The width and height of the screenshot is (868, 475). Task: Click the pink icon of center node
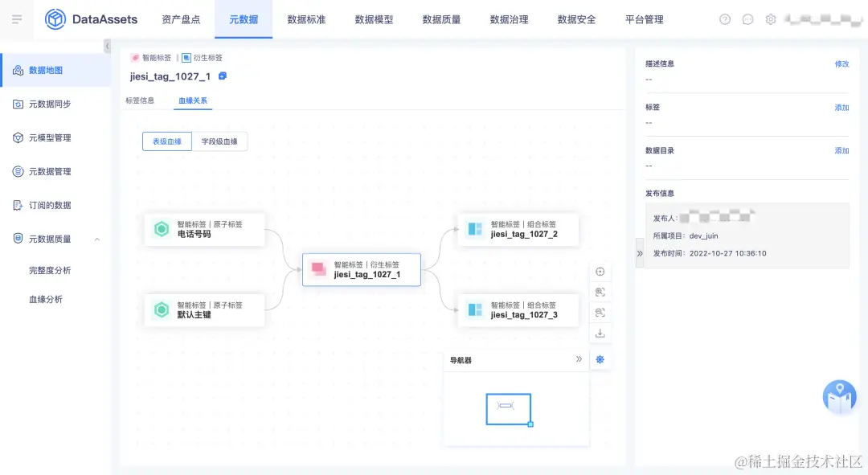click(319, 269)
